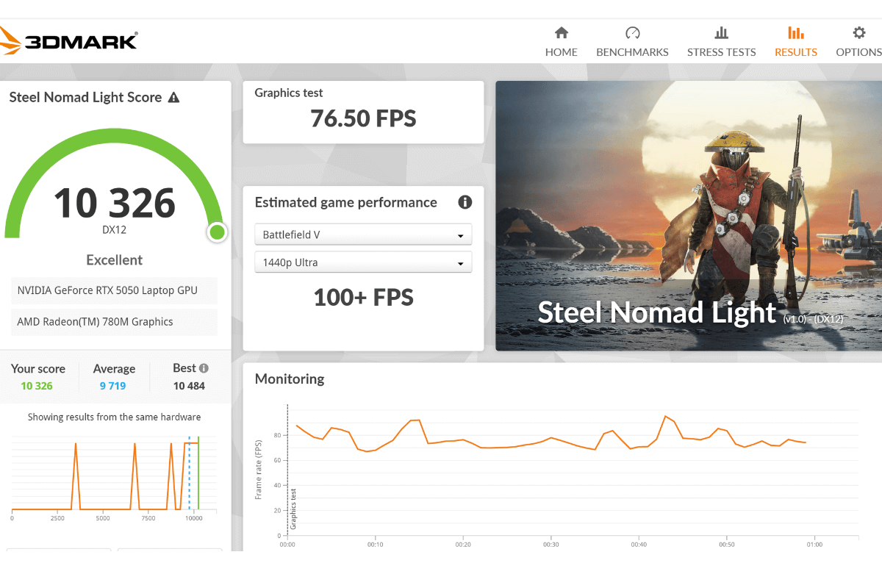Screen dimensions: 882x588
Task: Select the AMD Radeon 780M Graphics entry
Action: [114, 321]
